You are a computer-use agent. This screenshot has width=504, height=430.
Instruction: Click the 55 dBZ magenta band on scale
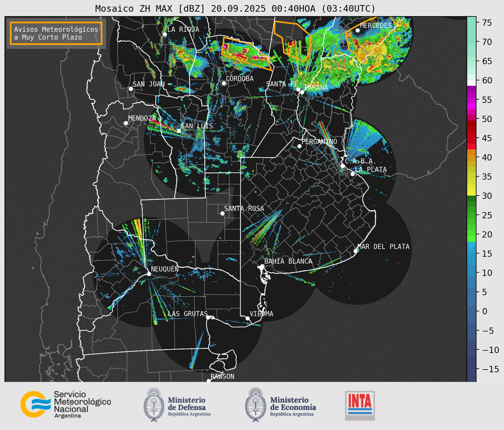[471, 100]
